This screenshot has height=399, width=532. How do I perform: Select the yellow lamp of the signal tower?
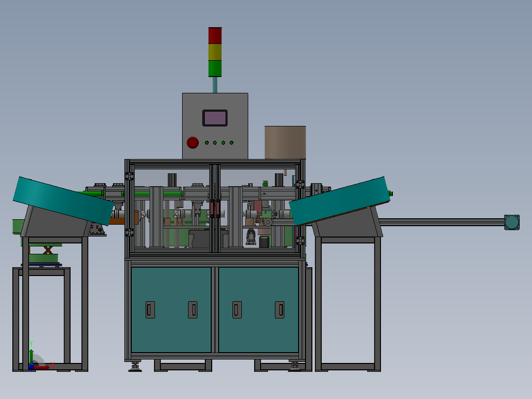(215, 52)
